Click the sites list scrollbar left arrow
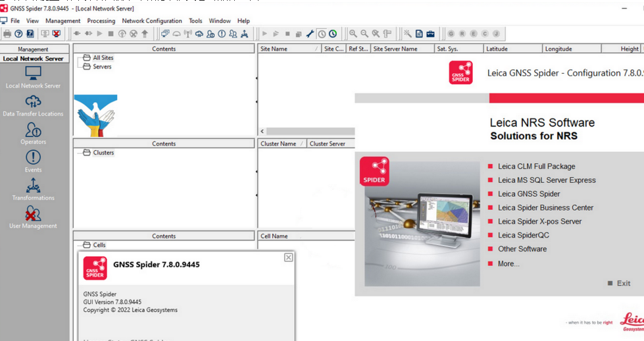The height and width of the screenshot is (341, 644). 262,132
